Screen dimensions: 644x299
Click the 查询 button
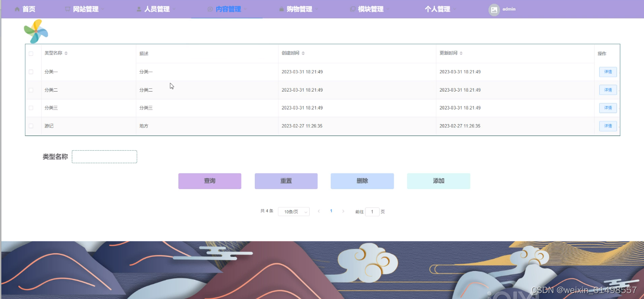[x=209, y=181]
